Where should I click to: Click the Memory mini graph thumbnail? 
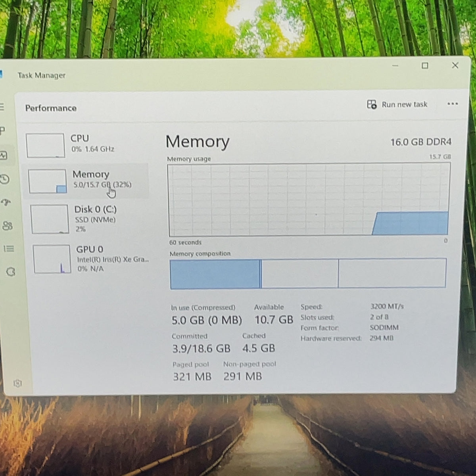pos(48,182)
